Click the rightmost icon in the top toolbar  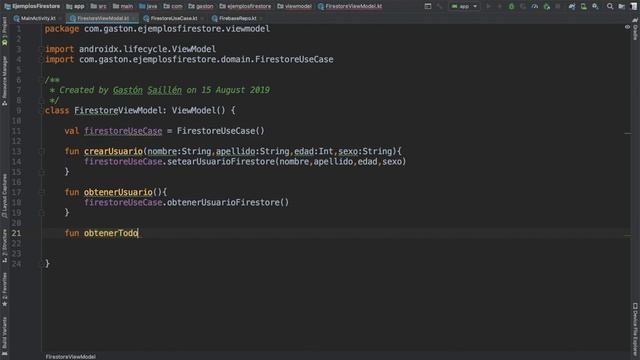(633, 6)
